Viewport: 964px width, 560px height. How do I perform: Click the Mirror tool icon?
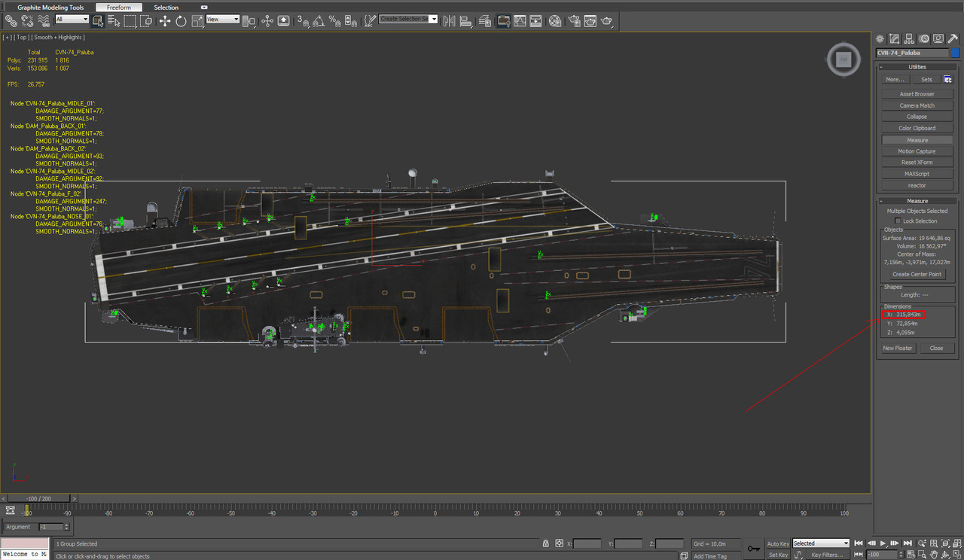(x=450, y=21)
